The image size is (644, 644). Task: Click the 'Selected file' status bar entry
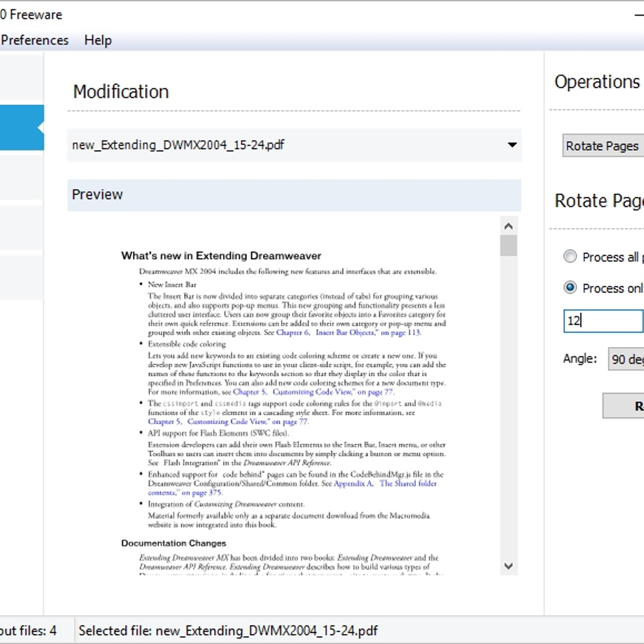pos(228,630)
